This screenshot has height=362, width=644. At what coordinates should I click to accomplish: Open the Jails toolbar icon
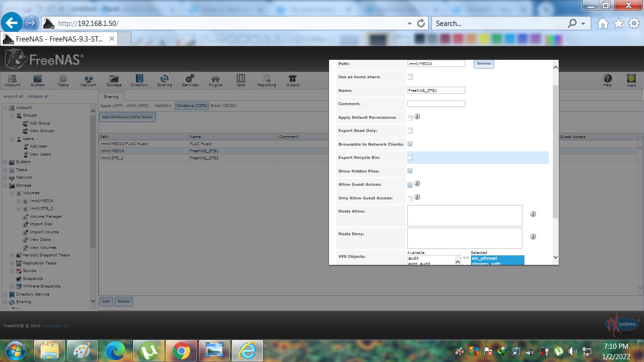click(x=241, y=81)
